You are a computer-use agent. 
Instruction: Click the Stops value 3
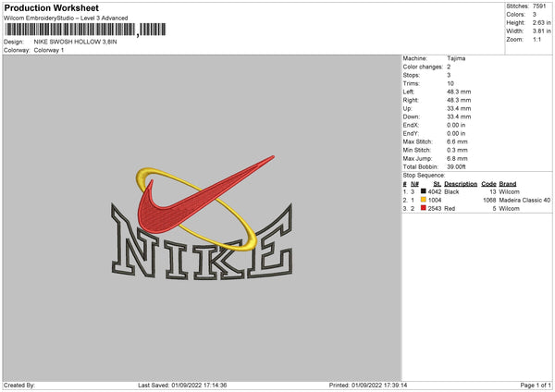point(449,75)
